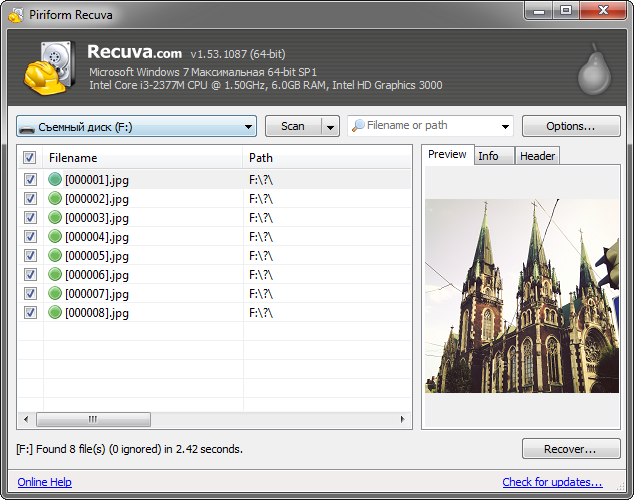Uncheck the [000003].jpg checkbox
This screenshot has height=500, width=634.
[30, 217]
